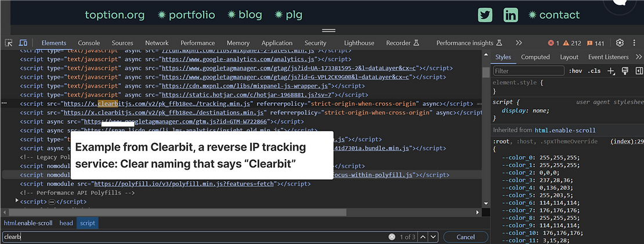Open hotjar-1968881.js source link
This screenshot has width=644, height=244.
(247, 95)
